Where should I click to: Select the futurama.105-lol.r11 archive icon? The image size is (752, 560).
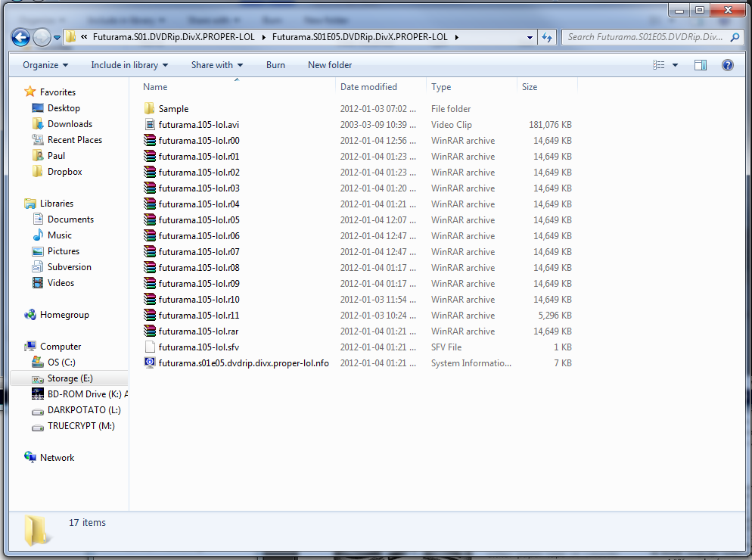click(150, 316)
